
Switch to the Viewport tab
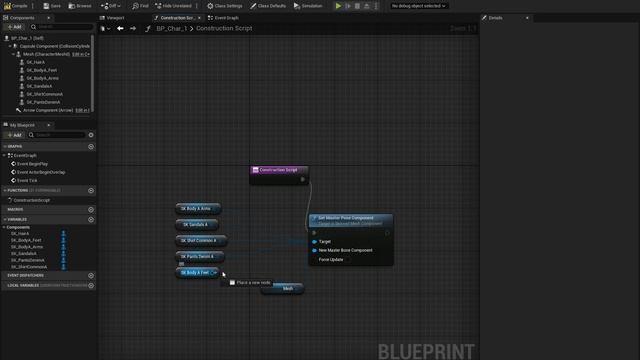(x=112, y=18)
